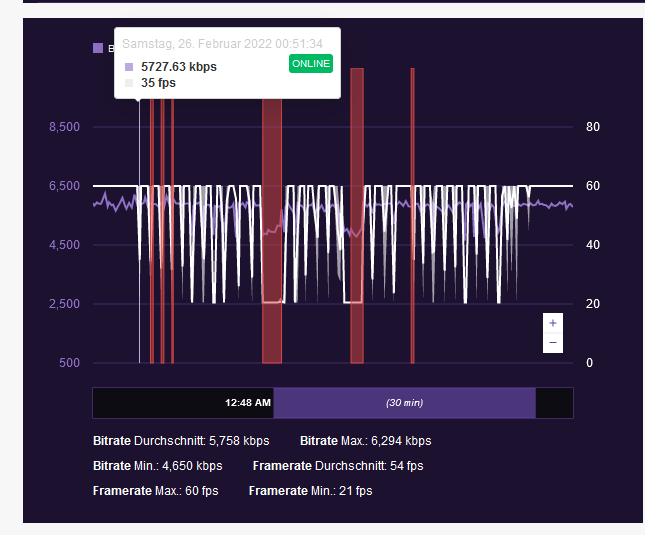The height and width of the screenshot is (535, 645).
Task: Toggle the purple bitrate legend swatch
Action: [x=98, y=48]
